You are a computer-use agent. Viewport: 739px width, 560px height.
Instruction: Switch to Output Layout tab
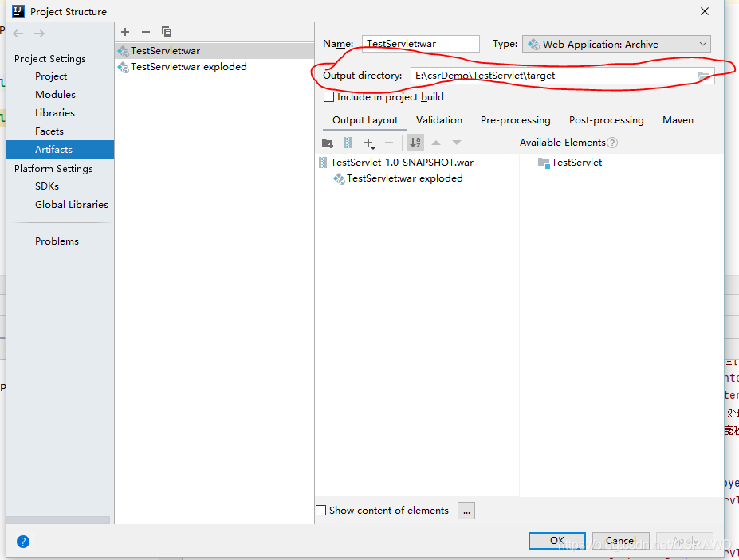(365, 120)
